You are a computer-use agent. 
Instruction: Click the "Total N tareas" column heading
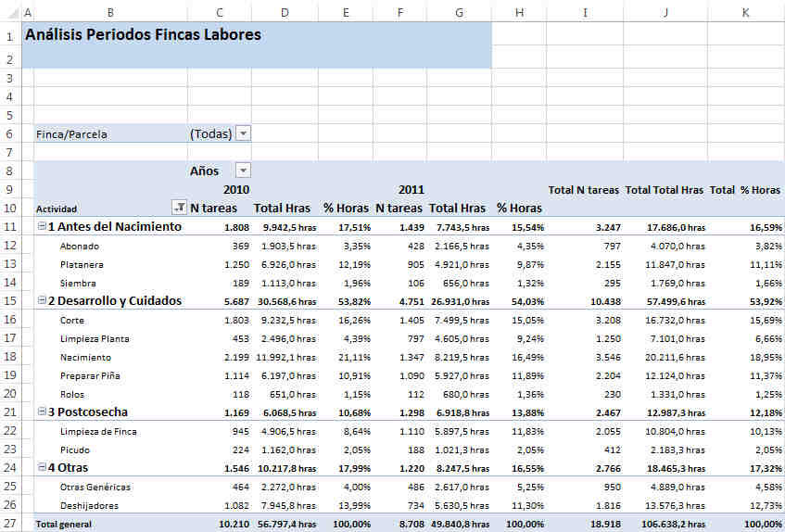coord(583,190)
